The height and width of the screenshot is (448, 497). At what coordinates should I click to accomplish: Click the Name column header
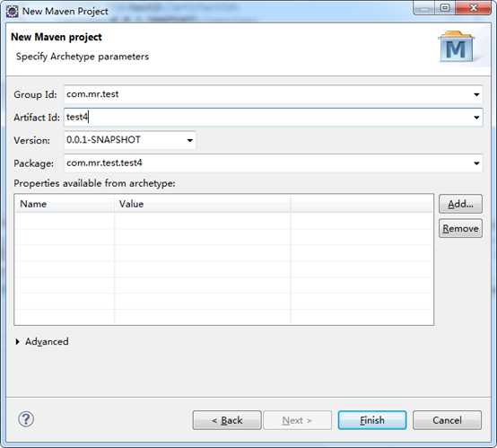(x=65, y=204)
